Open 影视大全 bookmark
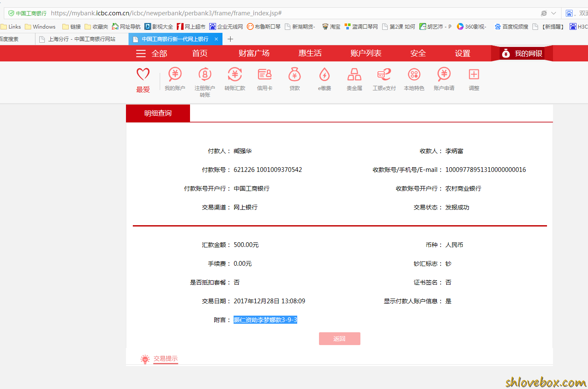The width and height of the screenshot is (588, 389). pos(159,26)
